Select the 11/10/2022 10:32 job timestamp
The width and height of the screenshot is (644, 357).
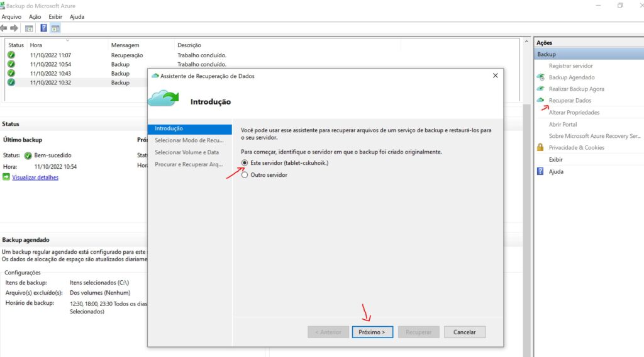click(50, 82)
